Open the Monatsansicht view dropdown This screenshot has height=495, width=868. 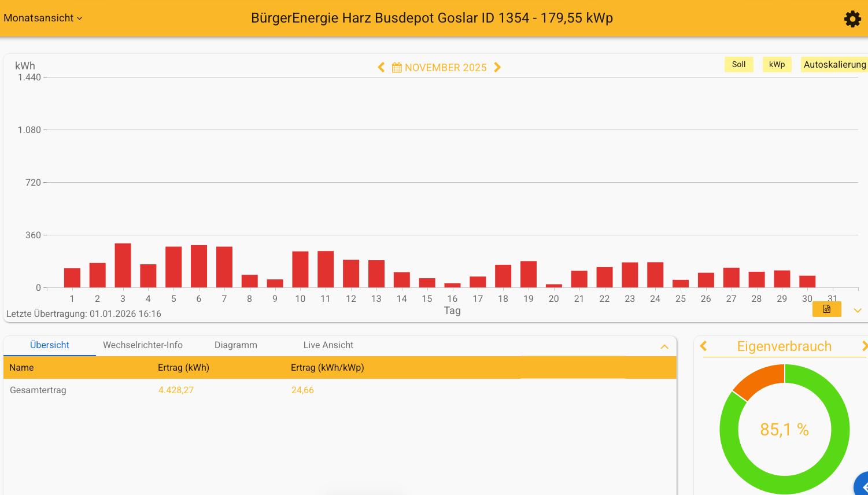click(x=43, y=18)
